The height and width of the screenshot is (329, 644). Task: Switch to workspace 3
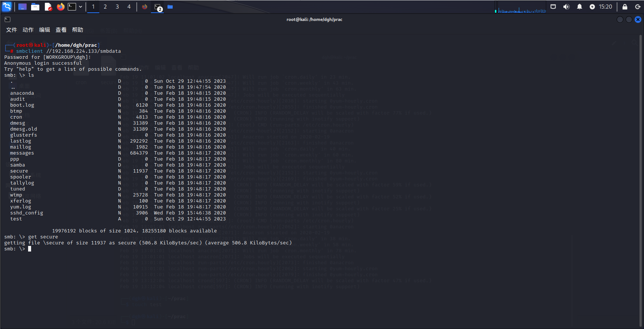click(x=117, y=7)
